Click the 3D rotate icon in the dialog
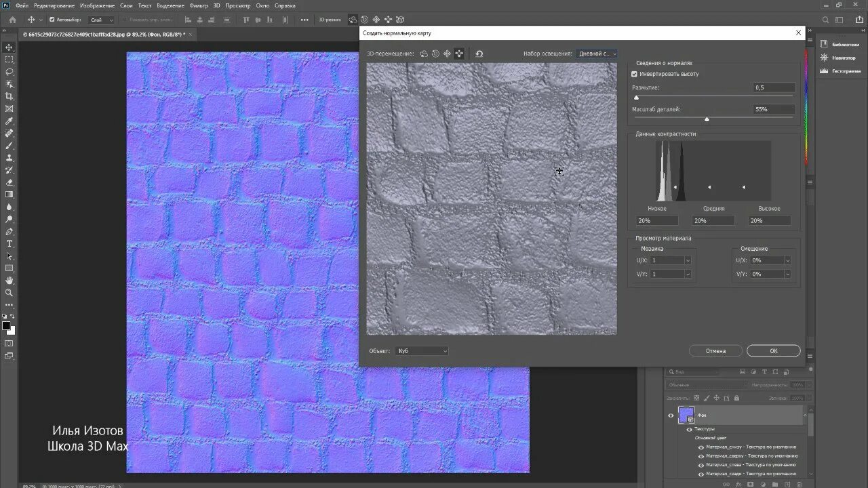The width and height of the screenshot is (868, 488). click(x=424, y=54)
